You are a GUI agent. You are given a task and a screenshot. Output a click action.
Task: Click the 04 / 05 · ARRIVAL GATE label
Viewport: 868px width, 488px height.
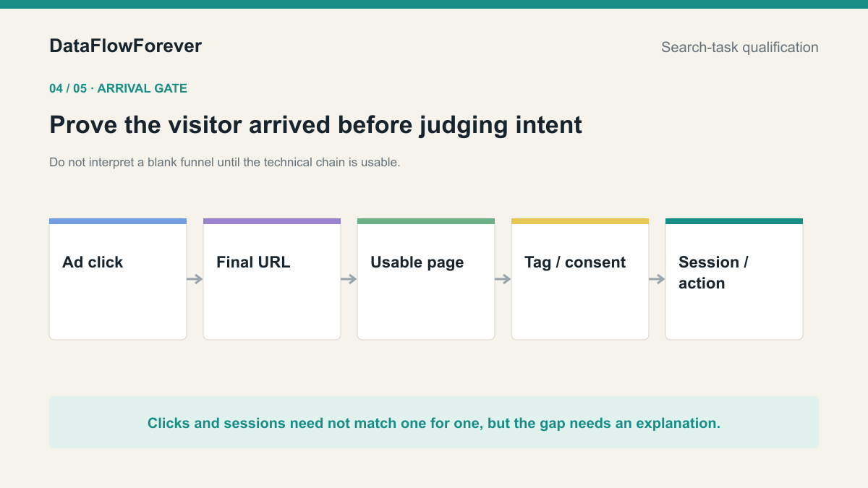coord(119,88)
